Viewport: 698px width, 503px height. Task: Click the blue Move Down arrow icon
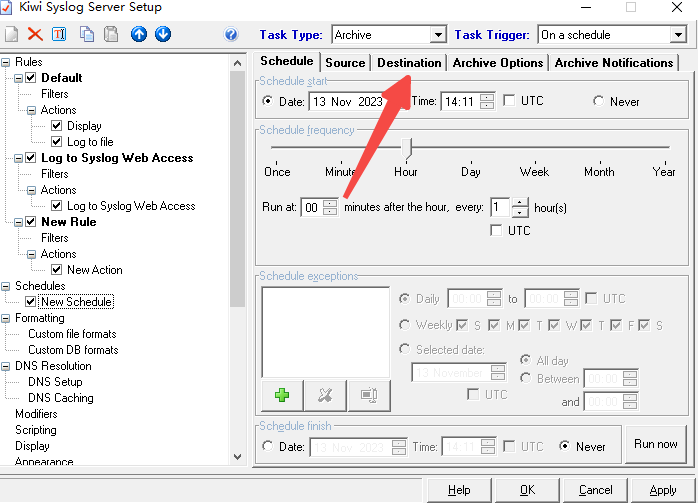pos(163,34)
